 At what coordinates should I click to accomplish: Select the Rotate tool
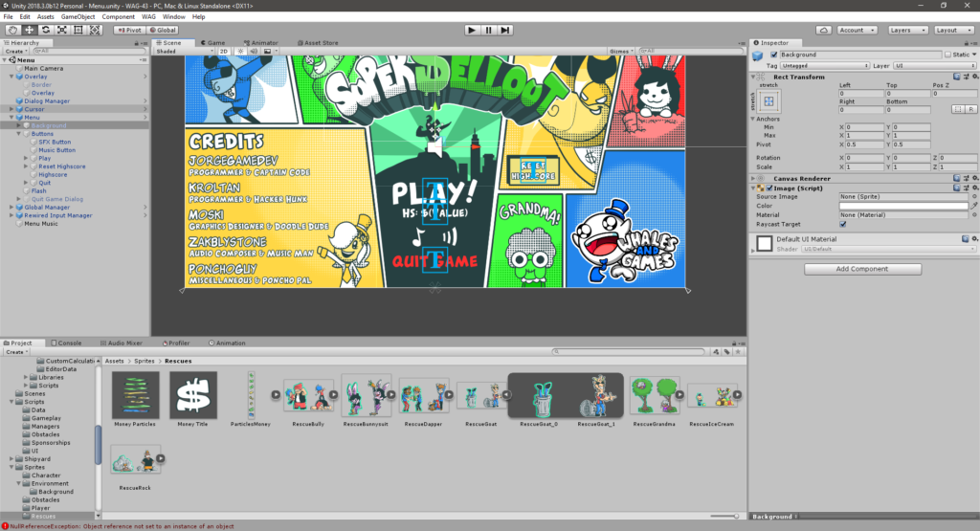click(x=46, y=30)
